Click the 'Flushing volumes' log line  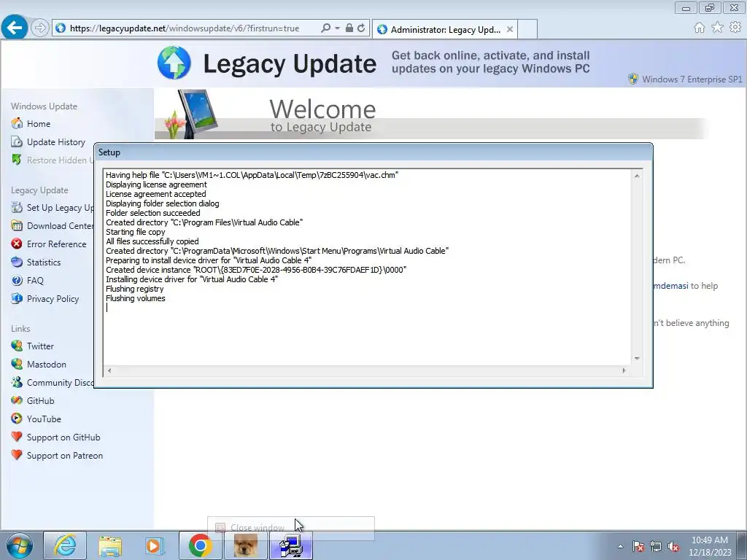(x=135, y=298)
